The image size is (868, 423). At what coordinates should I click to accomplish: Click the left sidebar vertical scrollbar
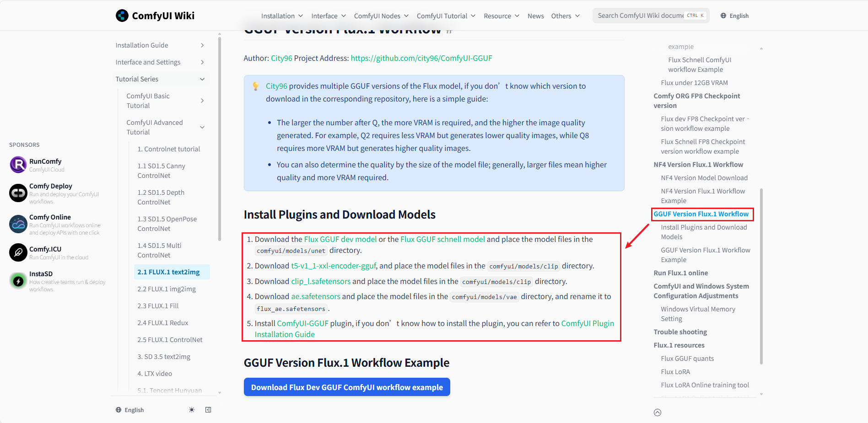coord(220,137)
